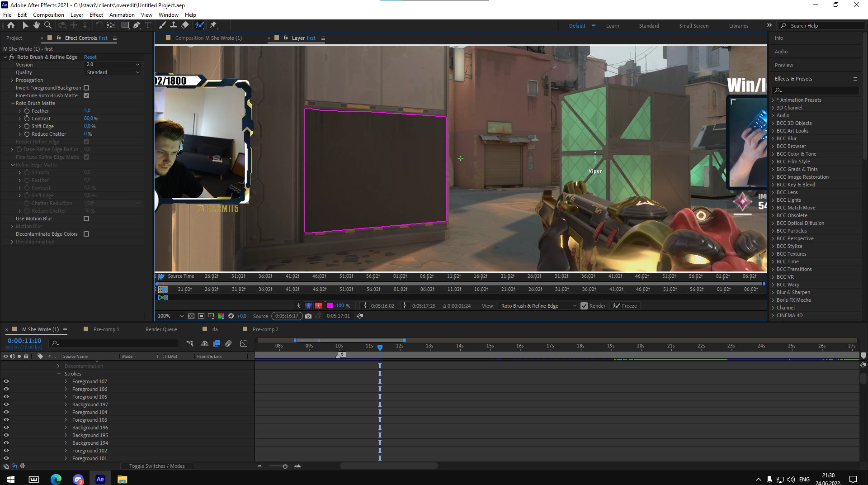
Task: Select the Rectangle shape tool
Action: [125, 25]
